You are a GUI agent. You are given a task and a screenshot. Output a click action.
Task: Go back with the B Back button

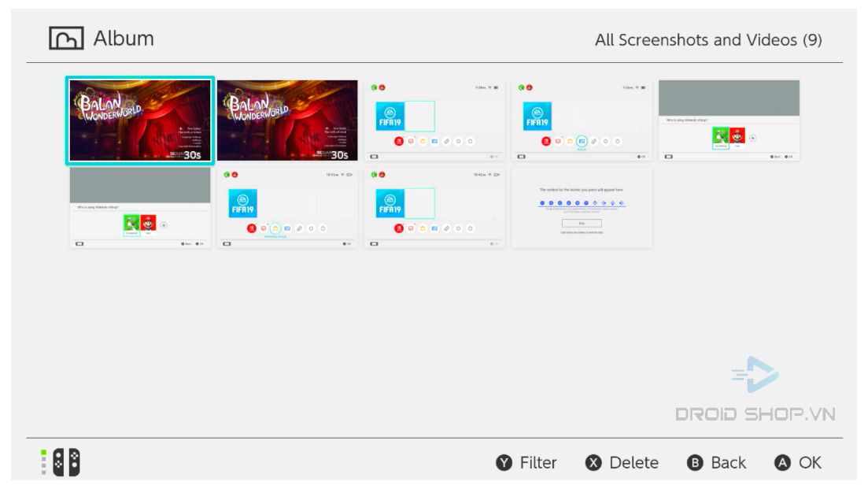coord(716,462)
